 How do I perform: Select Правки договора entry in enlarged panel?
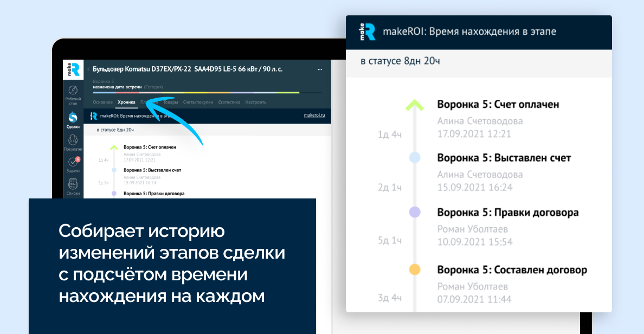click(x=507, y=213)
